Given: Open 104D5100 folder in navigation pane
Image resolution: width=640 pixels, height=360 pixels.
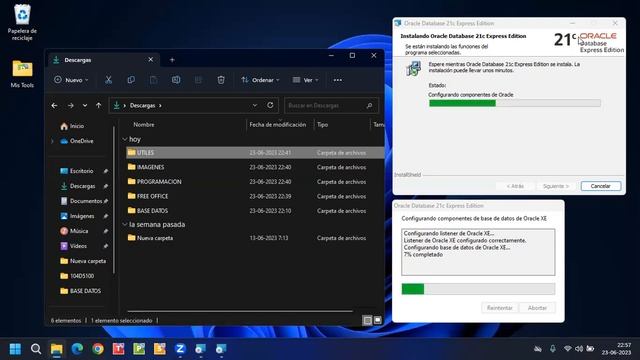Looking at the screenshot, I should (x=78, y=276).
